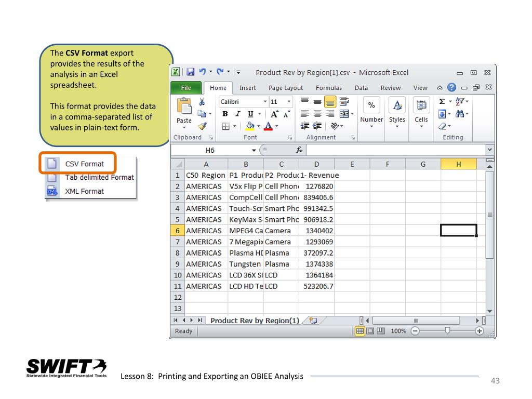This screenshot has height=399, width=532.
Task: Switch to Normal view
Action: click(x=360, y=331)
